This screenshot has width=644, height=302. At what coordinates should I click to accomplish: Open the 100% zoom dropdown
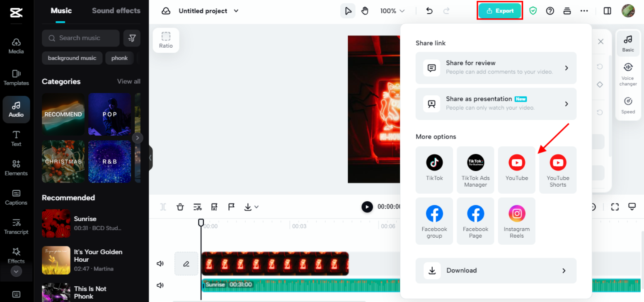(x=392, y=11)
